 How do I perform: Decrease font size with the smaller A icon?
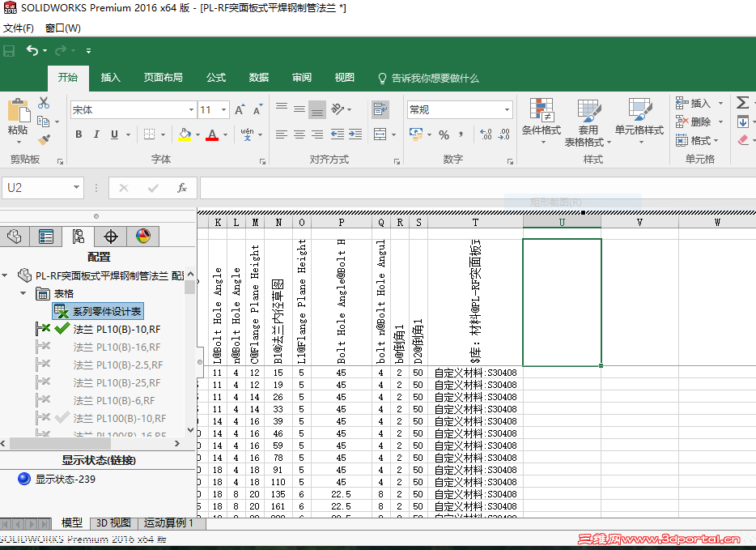click(x=258, y=110)
